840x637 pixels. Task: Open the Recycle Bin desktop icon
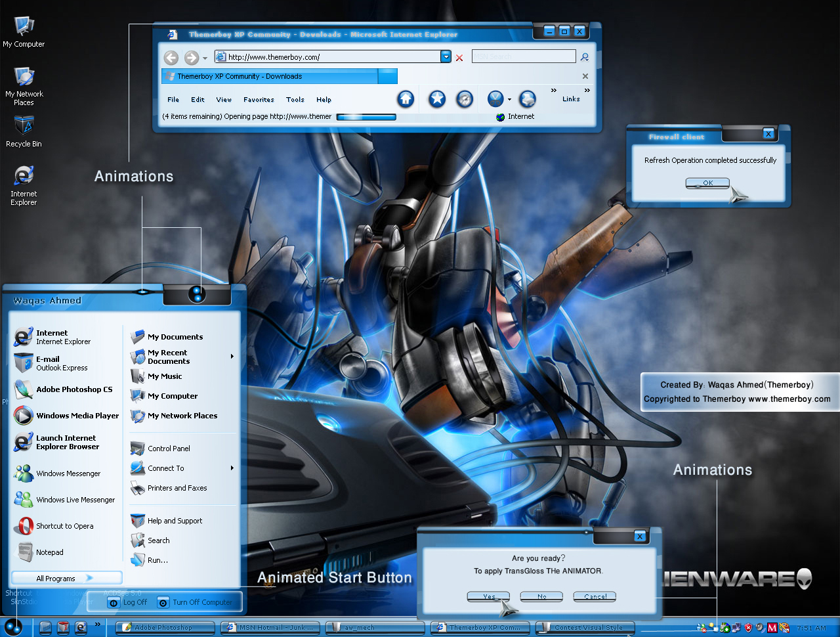click(x=24, y=131)
